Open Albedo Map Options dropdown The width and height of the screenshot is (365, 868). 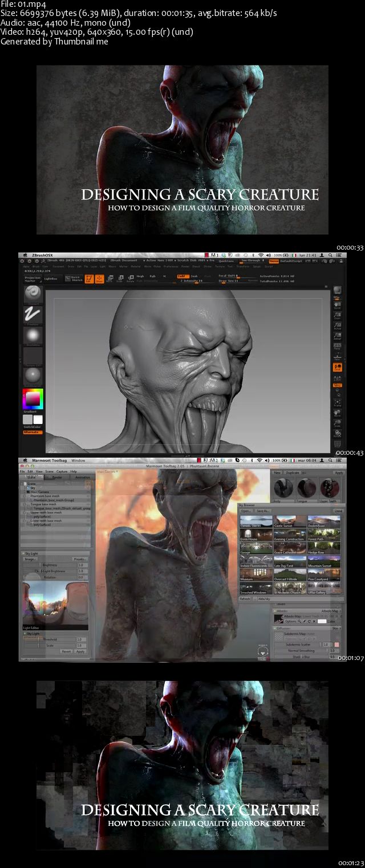tap(290, 621)
